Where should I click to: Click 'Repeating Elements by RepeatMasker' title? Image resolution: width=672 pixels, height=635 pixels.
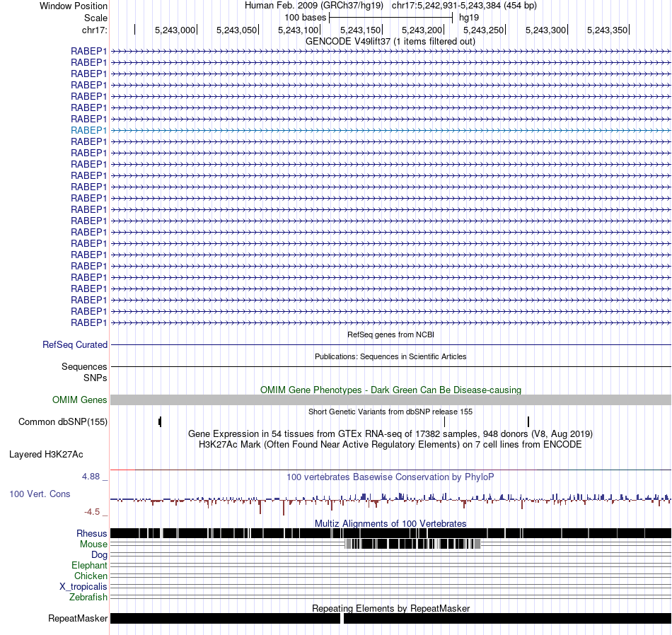tap(391, 608)
